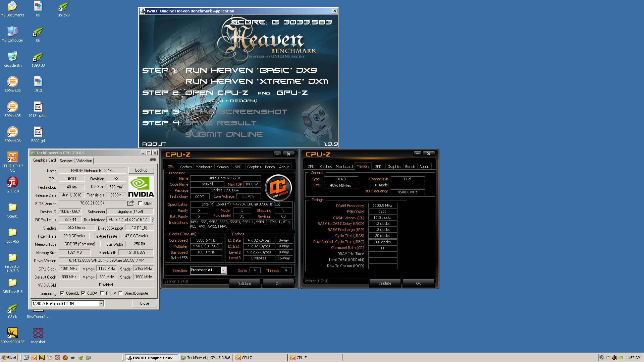The width and height of the screenshot is (644, 362).
Task: Open the 3DMark05 desktop shortcut
Action: tap(12, 110)
